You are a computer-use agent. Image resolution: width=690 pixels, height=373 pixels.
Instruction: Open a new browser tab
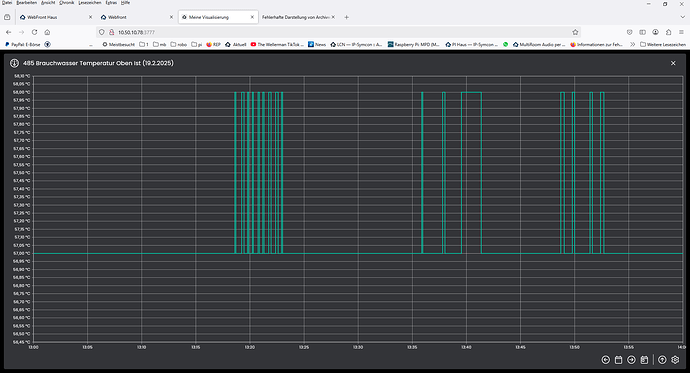point(346,17)
